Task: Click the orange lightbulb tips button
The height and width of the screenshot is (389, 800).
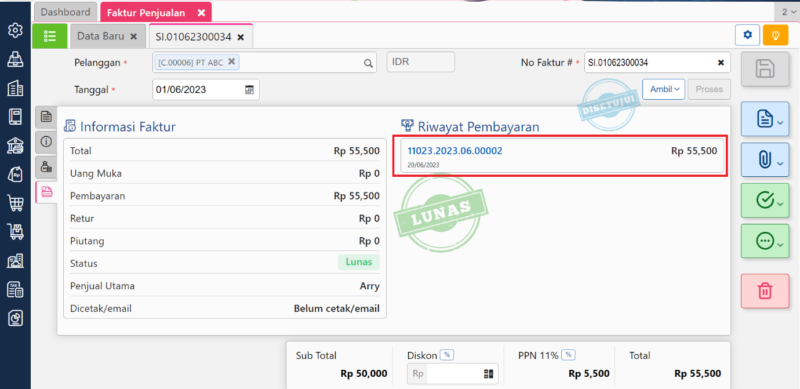Action: point(776,35)
